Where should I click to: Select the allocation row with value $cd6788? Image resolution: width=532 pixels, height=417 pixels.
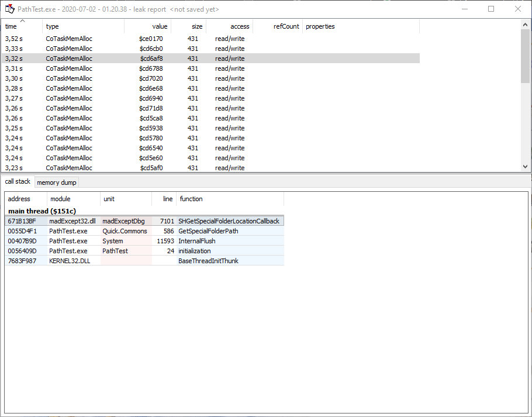210,68
